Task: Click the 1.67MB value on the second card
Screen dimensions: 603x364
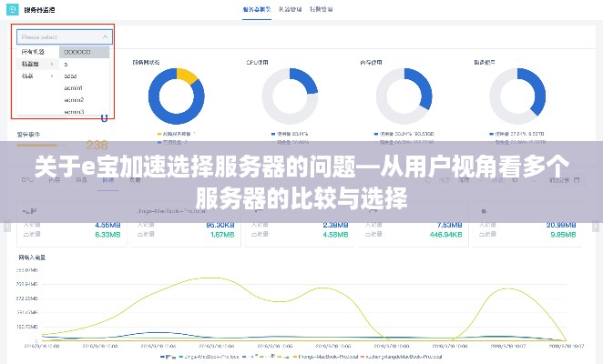Action: [x=222, y=235]
